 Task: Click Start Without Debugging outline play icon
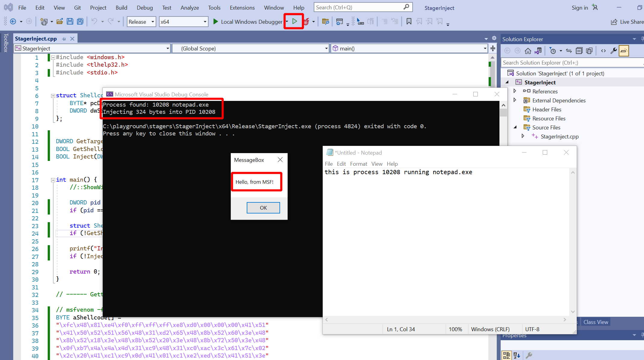pyautogui.click(x=295, y=21)
